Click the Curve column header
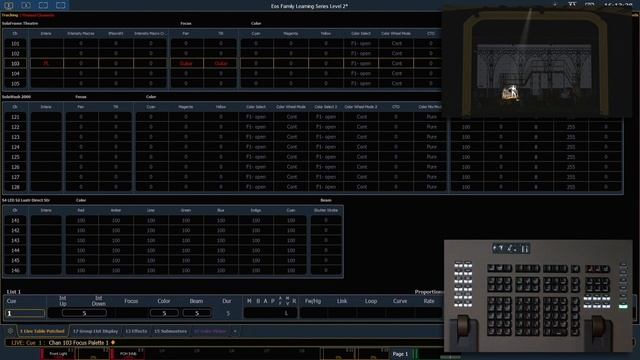640x360 pixels. coord(400,301)
